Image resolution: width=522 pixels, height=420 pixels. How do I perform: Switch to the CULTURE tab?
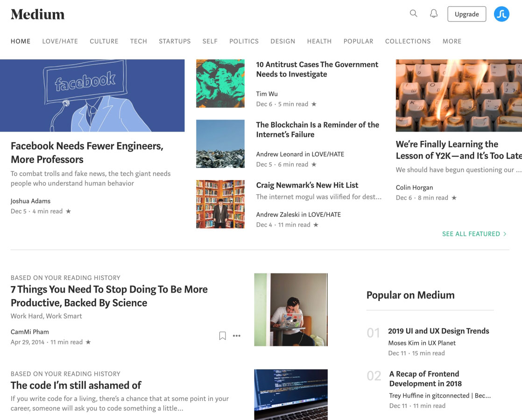pos(104,41)
